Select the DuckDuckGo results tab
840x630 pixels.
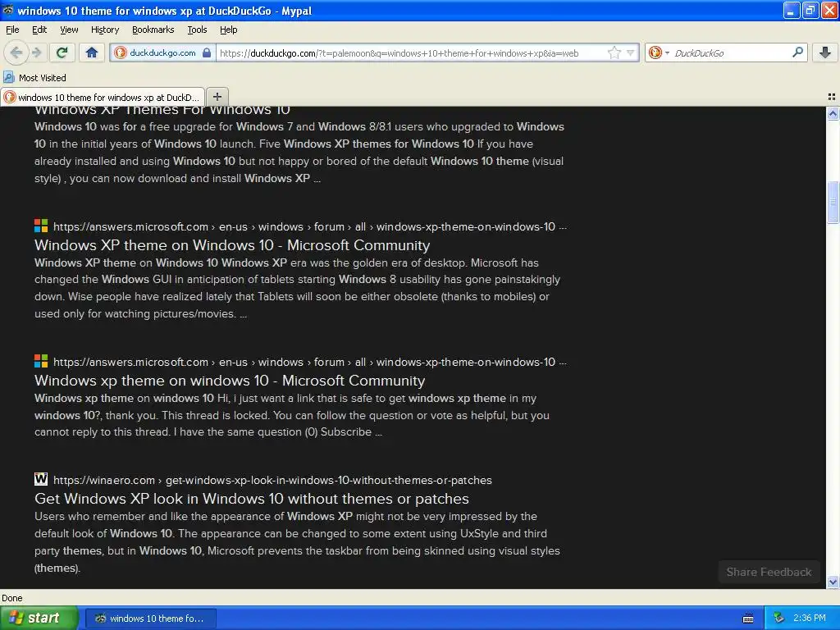click(103, 97)
